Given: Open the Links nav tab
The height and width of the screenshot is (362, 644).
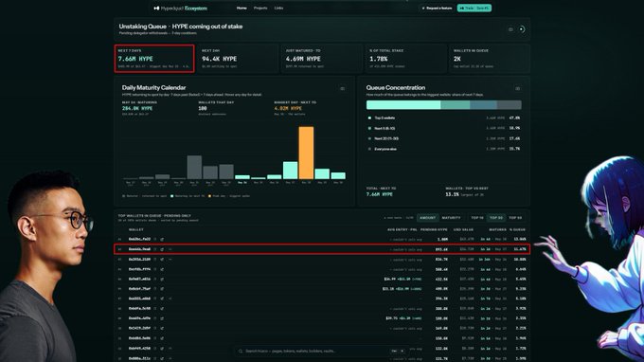Looking at the screenshot, I should (278, 9).
